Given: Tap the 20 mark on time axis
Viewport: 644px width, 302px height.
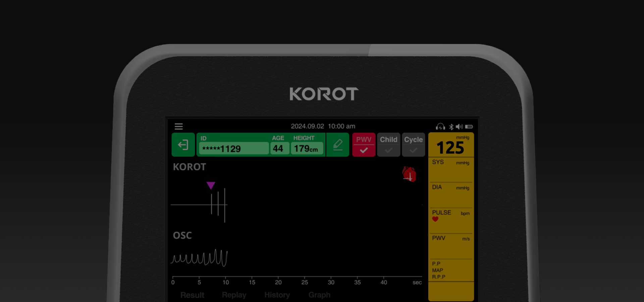Looking at the screenshot, I should click(278, 283).
